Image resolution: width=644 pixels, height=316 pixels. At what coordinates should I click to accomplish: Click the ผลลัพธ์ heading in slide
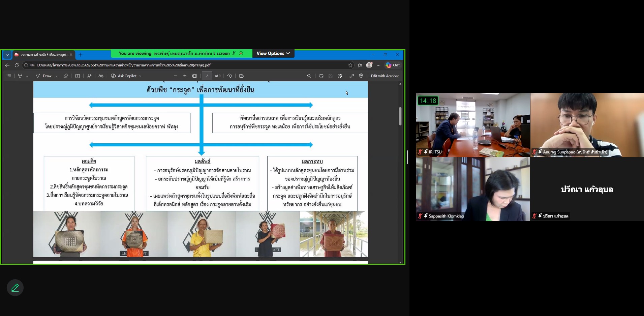203,162
